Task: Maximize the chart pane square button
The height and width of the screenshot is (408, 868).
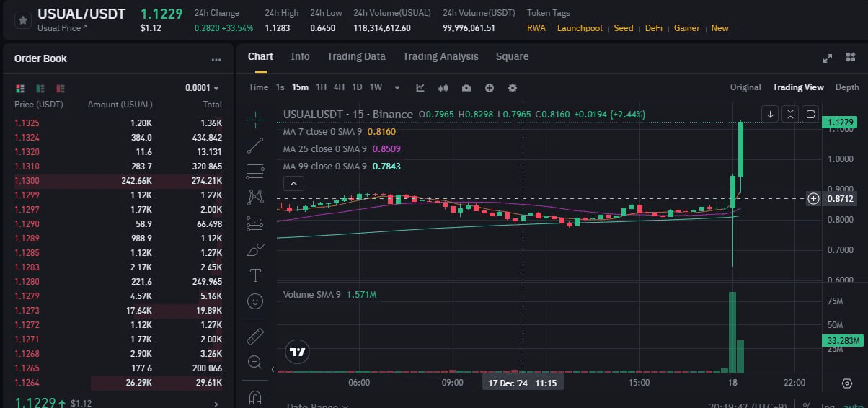Action: (x=811, y=114)
